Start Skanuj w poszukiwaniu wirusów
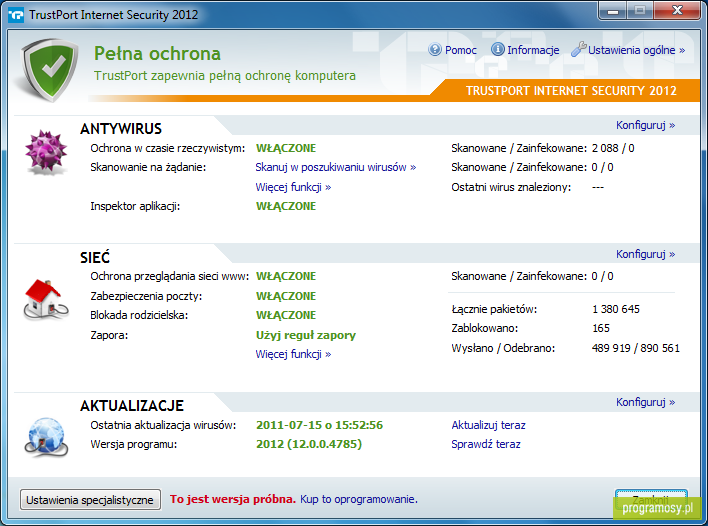 click(335, 168)
